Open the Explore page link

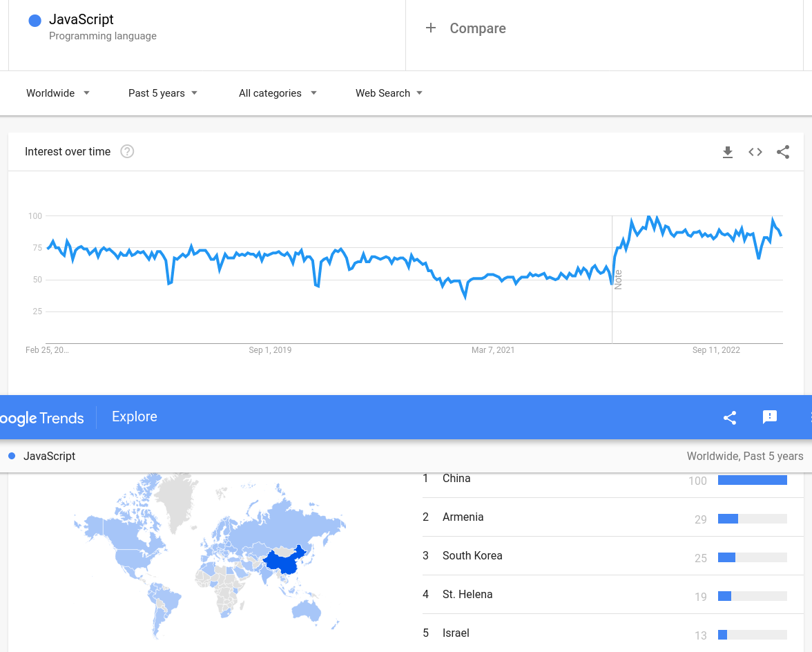tap(135, 416)
